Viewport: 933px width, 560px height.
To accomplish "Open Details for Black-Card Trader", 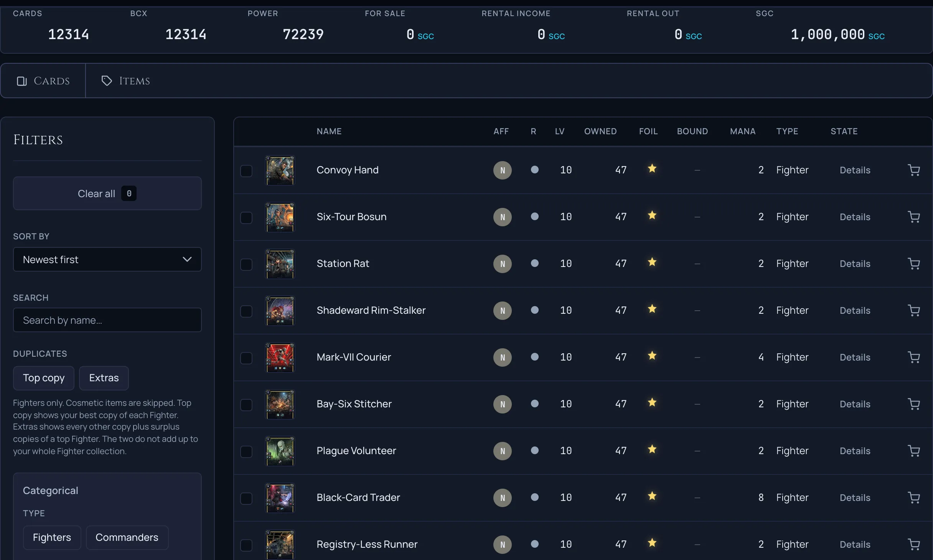I will click(x=855, y=497).
